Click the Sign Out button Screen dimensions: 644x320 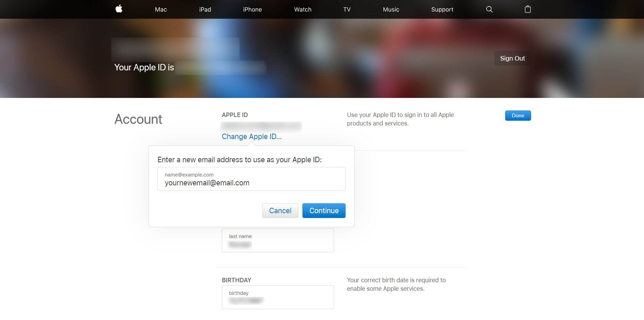(x=512, y=58)
